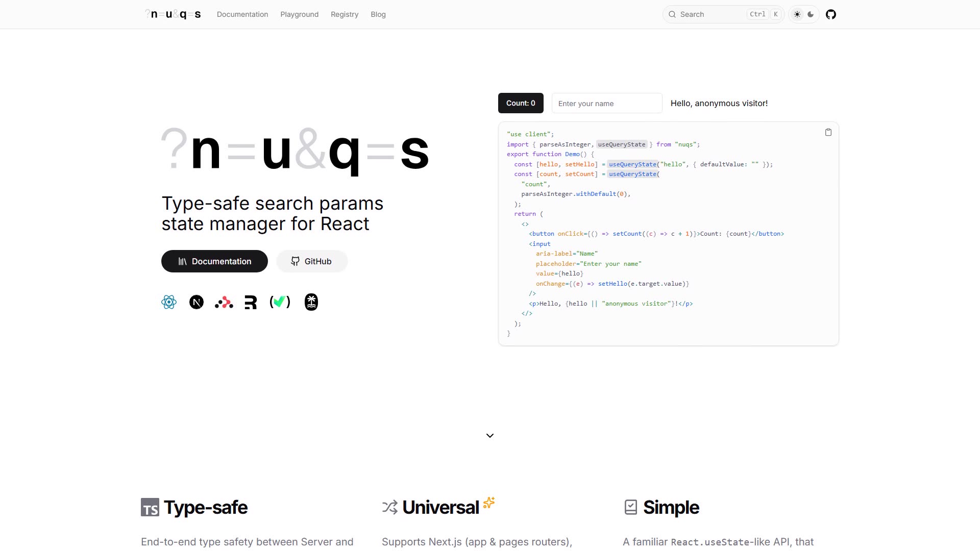Click the green checkmark testing logo
The height and width of the screenshot is (551, 980).
coord(280,302)
